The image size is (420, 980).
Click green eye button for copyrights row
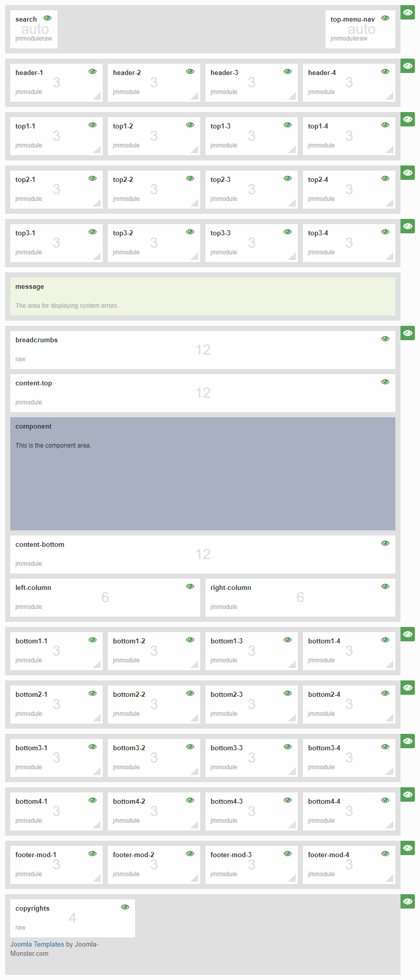pos(408,901)
